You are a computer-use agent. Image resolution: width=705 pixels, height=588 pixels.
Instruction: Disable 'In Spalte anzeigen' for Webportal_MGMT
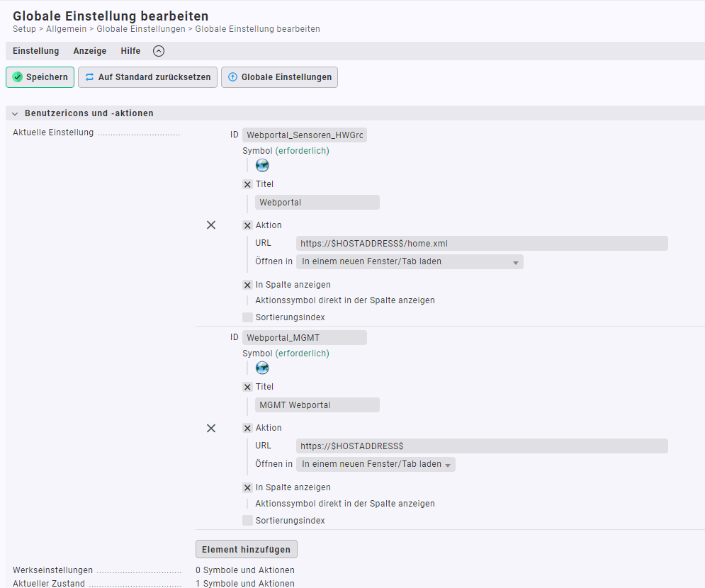pos(247,487)
